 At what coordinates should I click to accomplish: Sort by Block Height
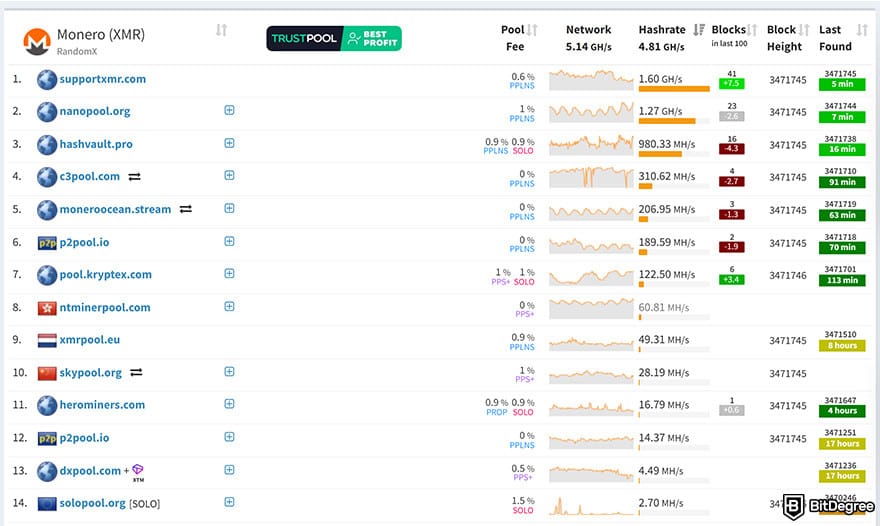tap(804, 30)
